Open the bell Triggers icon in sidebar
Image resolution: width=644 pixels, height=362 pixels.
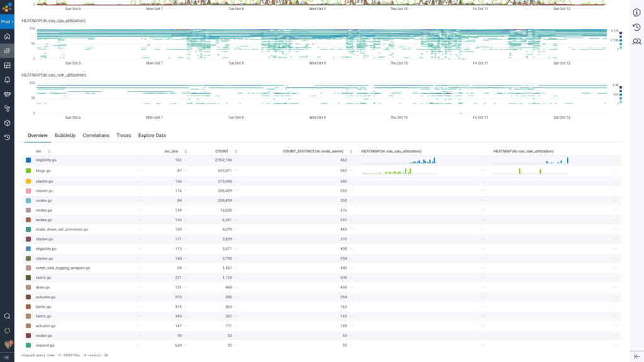coord(7,80)
